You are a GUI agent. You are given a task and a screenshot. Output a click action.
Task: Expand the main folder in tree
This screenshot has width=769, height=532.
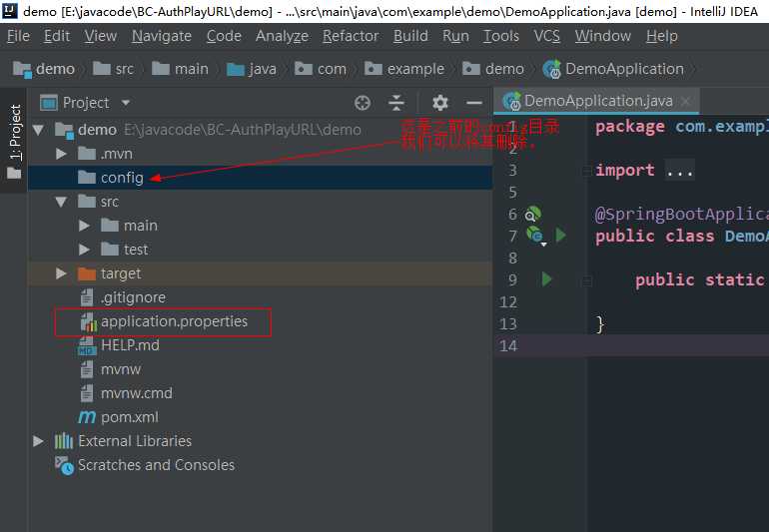84,226
